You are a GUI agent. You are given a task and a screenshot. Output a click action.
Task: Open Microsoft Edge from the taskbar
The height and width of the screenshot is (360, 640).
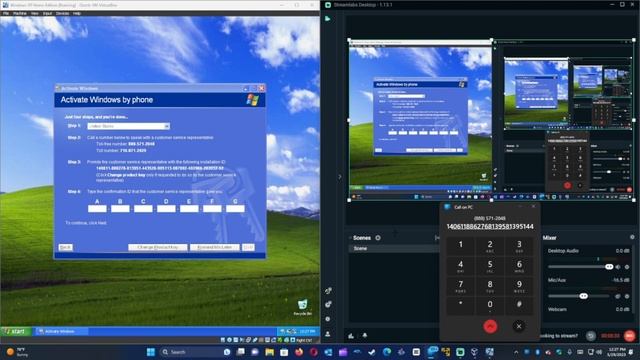(x=387, y=352)
